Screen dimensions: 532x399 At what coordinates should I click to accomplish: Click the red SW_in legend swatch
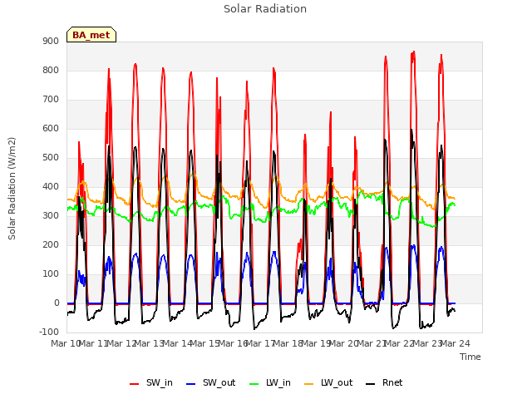(x=135, y=384)
